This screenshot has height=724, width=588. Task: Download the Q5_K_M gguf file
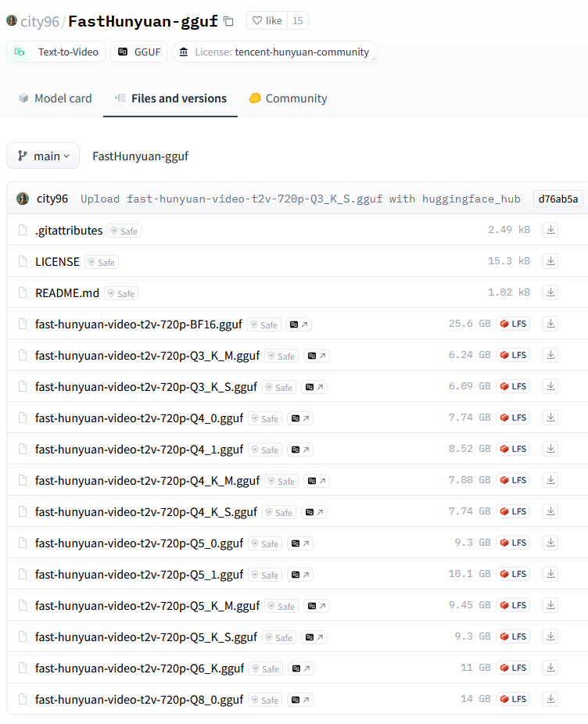[x=550, y=605]
